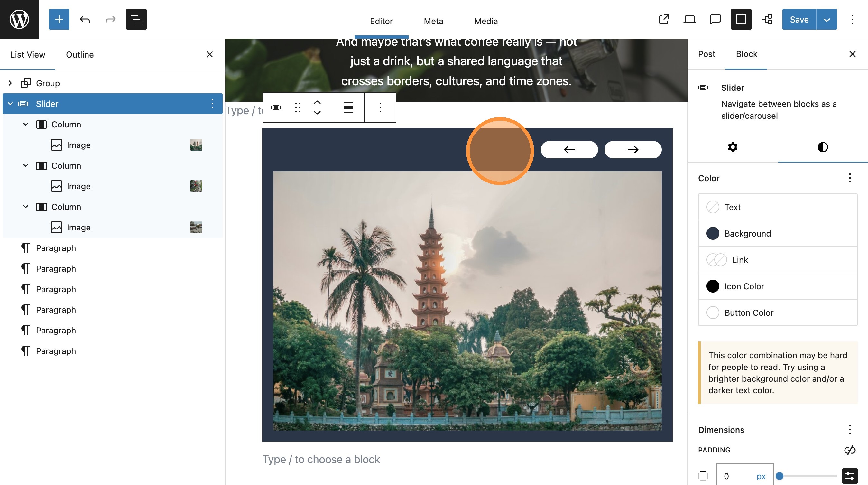Toggle the document overview list view

pyautogui.click(x=136, y=19)
